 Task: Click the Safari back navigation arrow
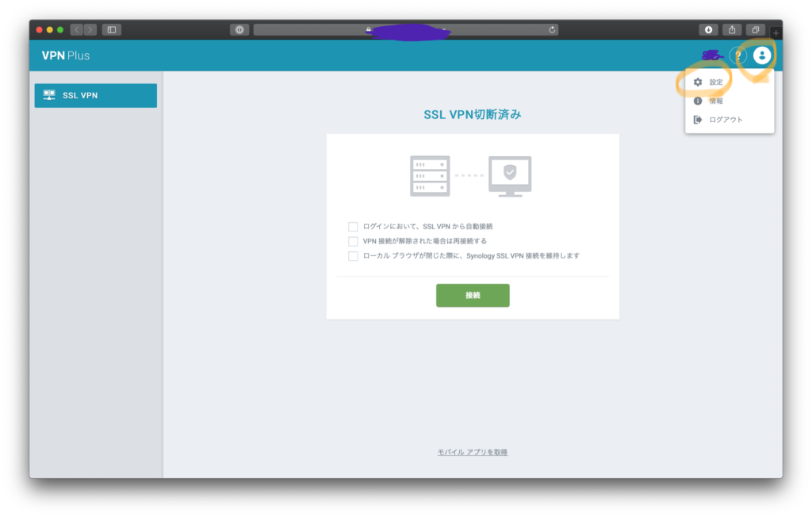pyautogui.click(x=77, y=29)
